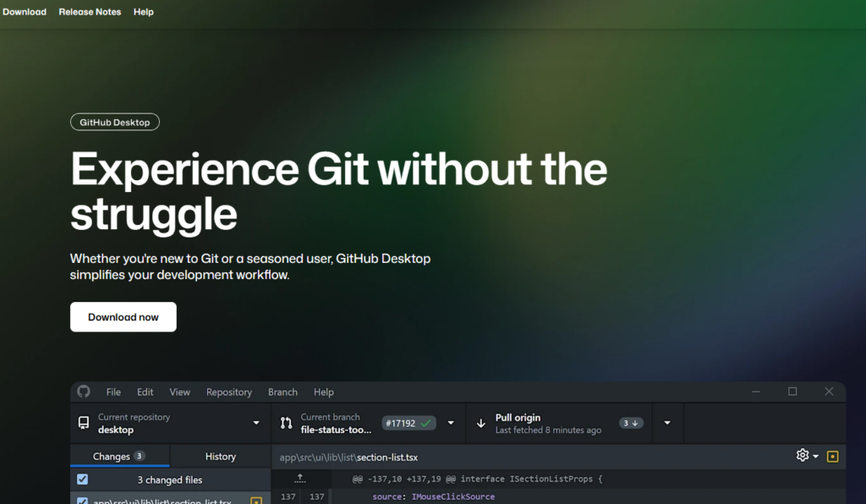Switch to the History tab
866x504 pixels.
pos(221,456)
